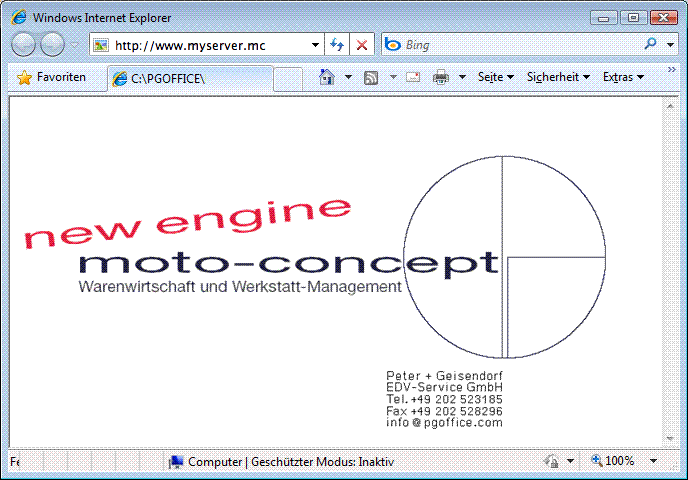This screenshot has width=688, height=480.
Task: Click the Print icon
Action: click(x=441, y=77)
